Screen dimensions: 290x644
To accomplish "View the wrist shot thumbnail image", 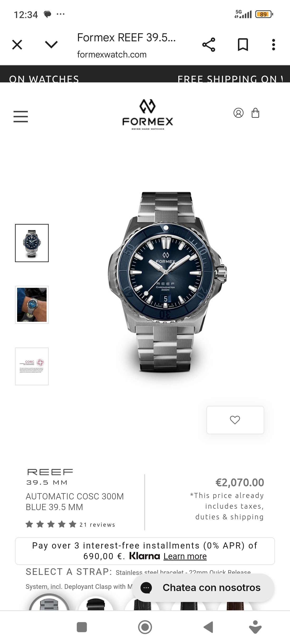I will pyautogui.click(x=32, y=305).
